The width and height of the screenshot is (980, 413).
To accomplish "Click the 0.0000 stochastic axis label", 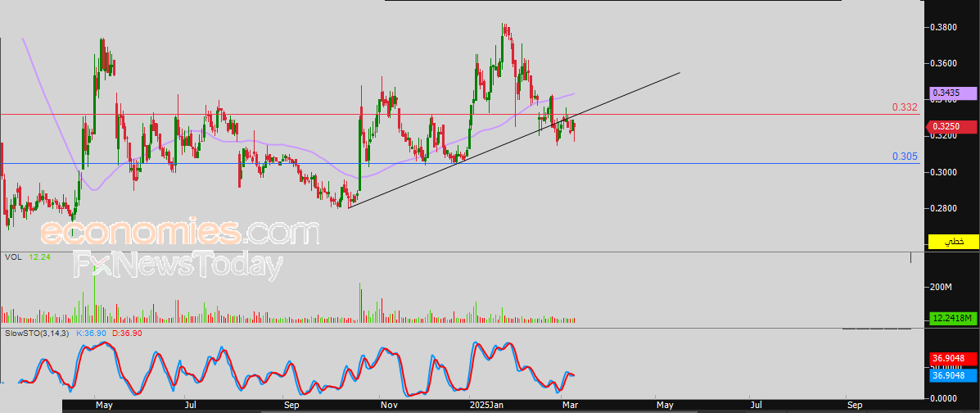I will (x=944, y=398).
